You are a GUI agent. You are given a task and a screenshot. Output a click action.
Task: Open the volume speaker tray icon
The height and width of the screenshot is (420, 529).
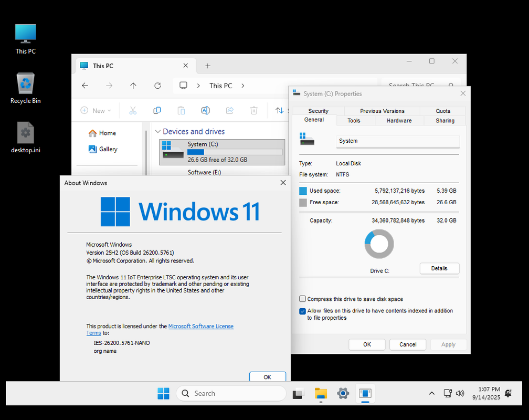pos(460,393)
